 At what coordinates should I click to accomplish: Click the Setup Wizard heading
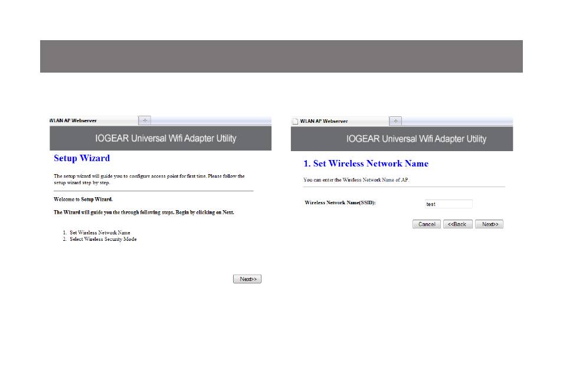pos(82,158)
